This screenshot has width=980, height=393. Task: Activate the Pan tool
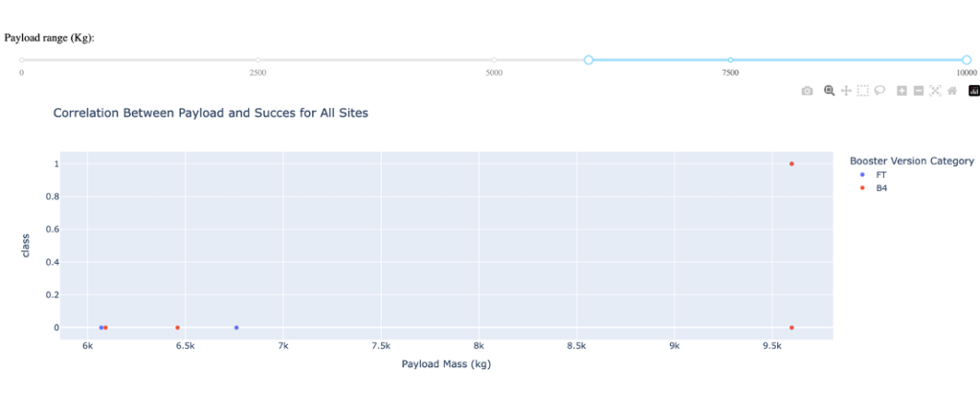846,91
